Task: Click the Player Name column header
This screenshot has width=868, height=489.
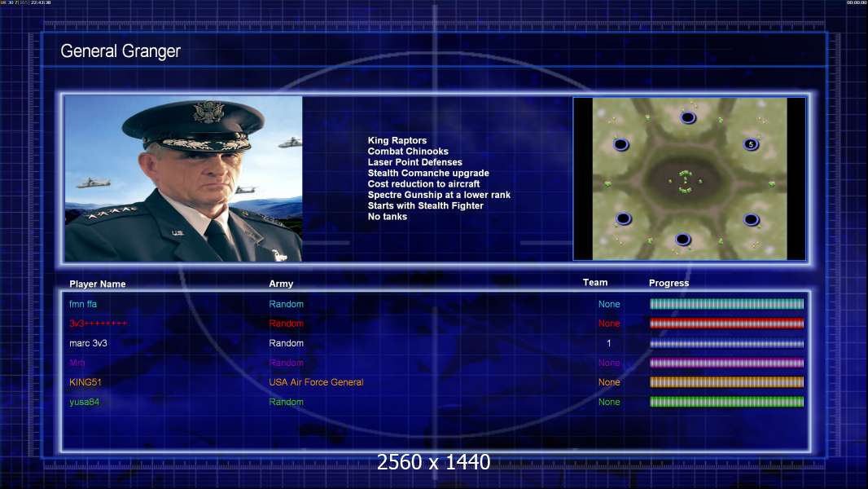Action: (98, 284)
